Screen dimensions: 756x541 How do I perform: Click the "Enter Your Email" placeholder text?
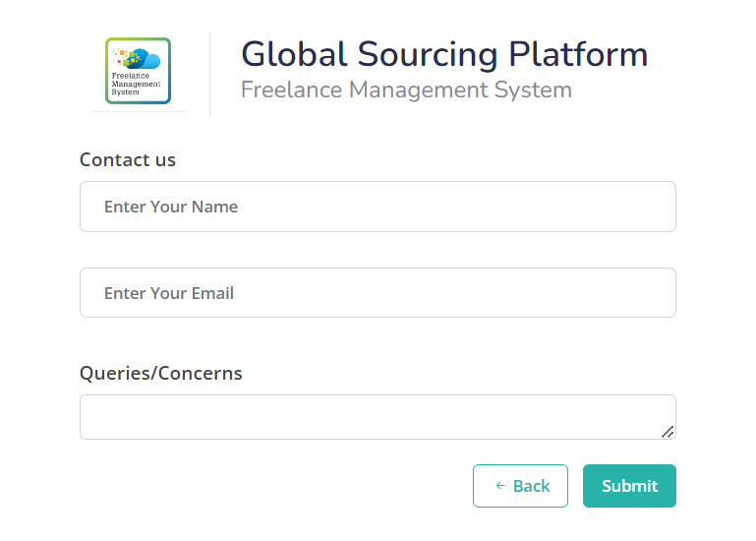169,293
